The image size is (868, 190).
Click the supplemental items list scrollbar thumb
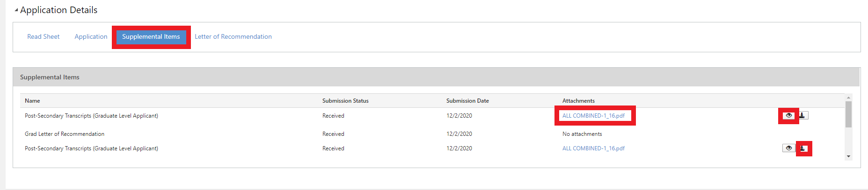point(848,114)
